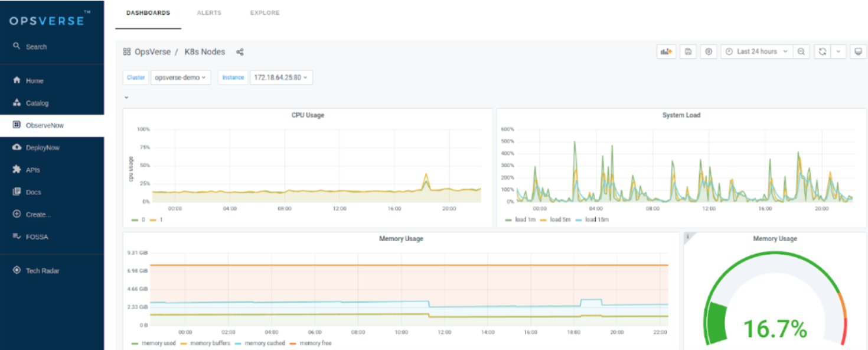This screenshot has width=868, height=350.
Task: Open the Last 24 hours time picker
Action: [x=756, y=52]
